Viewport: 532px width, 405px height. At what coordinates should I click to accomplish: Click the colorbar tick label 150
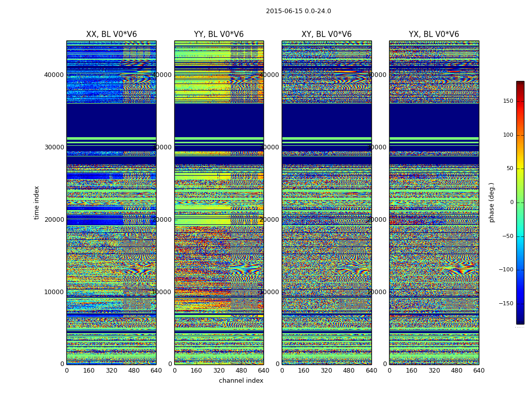(x=508, y=101)
